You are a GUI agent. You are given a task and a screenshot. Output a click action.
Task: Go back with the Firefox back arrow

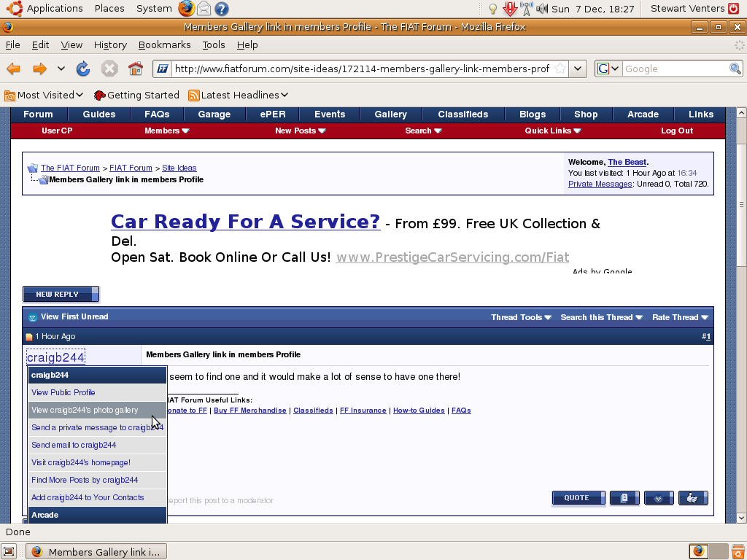(13, 69)
